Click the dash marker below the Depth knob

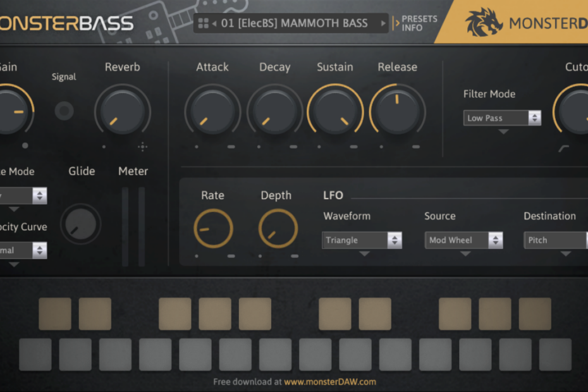point(295,256)
